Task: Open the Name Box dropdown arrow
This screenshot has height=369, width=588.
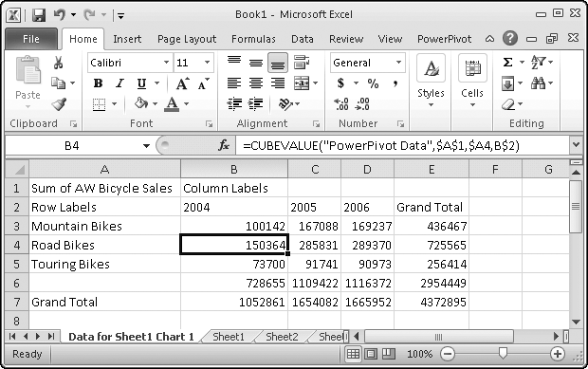Action: [x=146, y=146]
